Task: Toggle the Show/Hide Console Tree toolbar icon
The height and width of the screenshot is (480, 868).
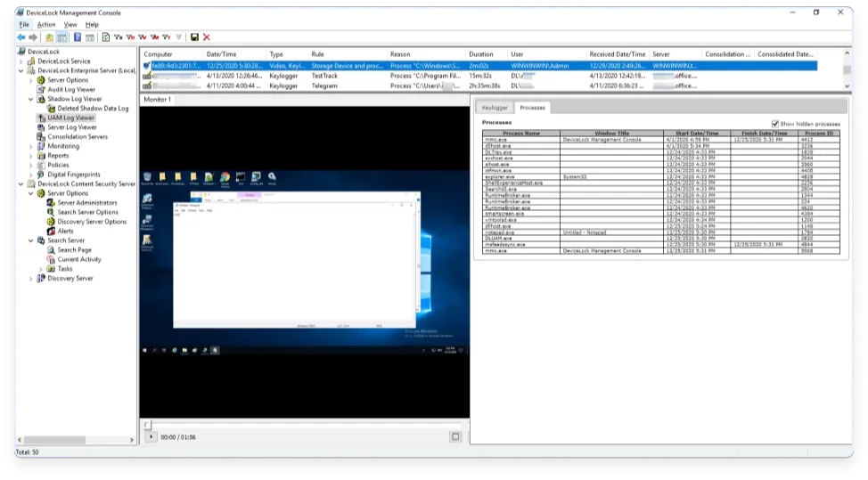Action: pyautogui.click(x=62, y=37)
